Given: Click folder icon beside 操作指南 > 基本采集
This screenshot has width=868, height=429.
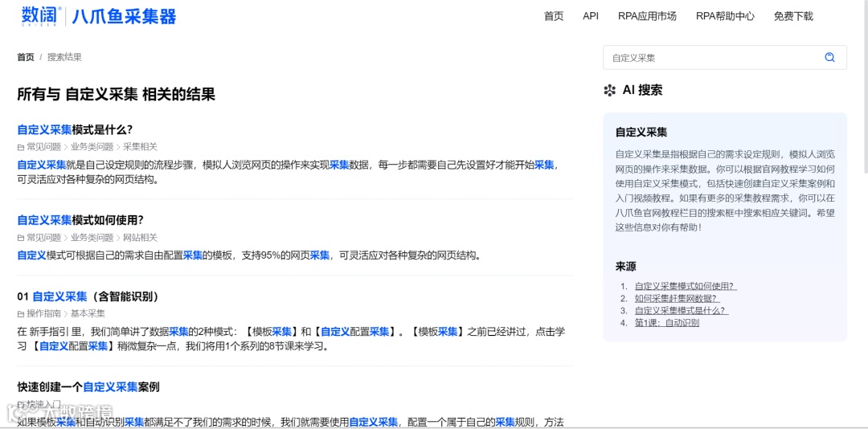Looking at the screenshot, I should (21, 314).
